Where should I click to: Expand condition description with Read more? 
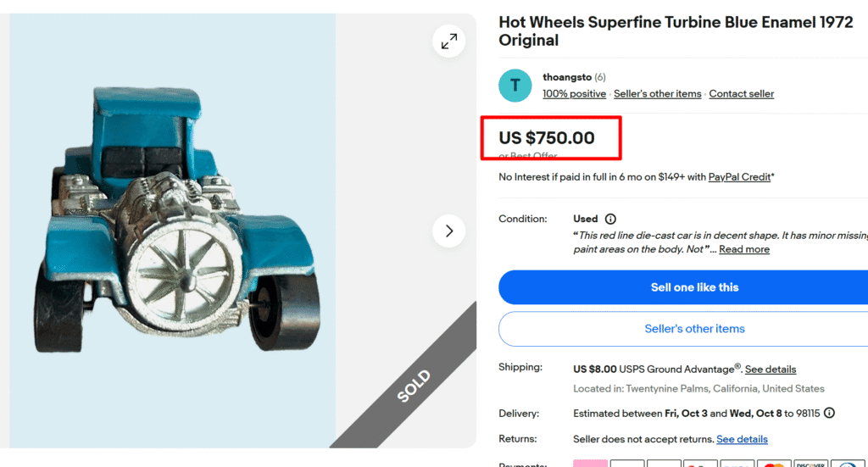click(744, 249)
